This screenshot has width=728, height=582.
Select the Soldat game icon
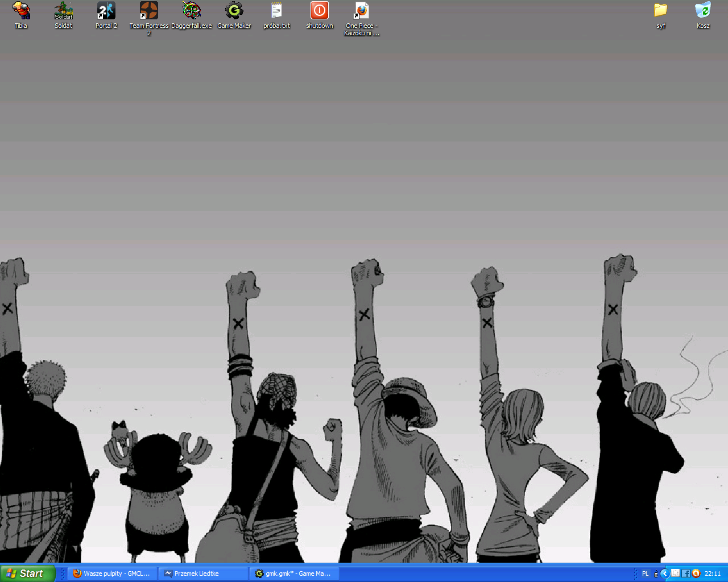[64, 11]
